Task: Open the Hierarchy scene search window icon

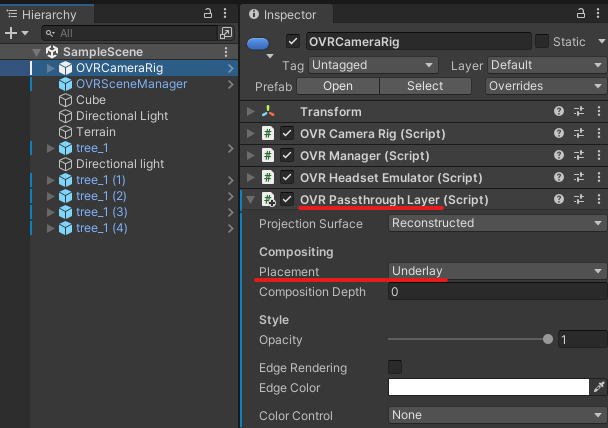Action: [226, 33]
